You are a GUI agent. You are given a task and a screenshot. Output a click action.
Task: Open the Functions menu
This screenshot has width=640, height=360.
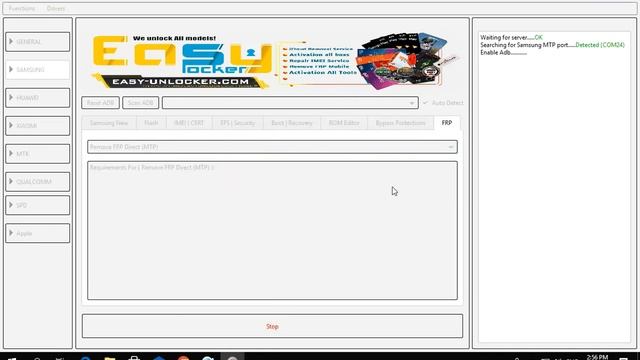click(22, 8)
